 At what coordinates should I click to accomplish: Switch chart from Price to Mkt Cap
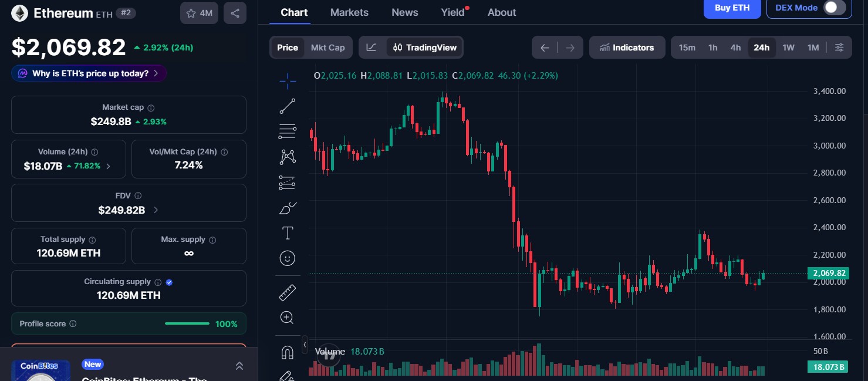tap(327, 47)
